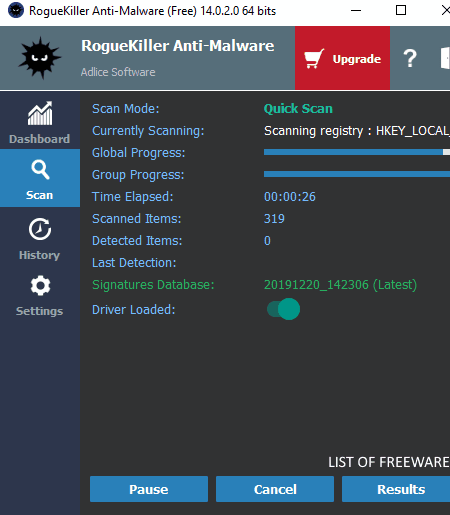The image size is (450, 515).
Task: Cancel the running scan
Action: [275, 489]
